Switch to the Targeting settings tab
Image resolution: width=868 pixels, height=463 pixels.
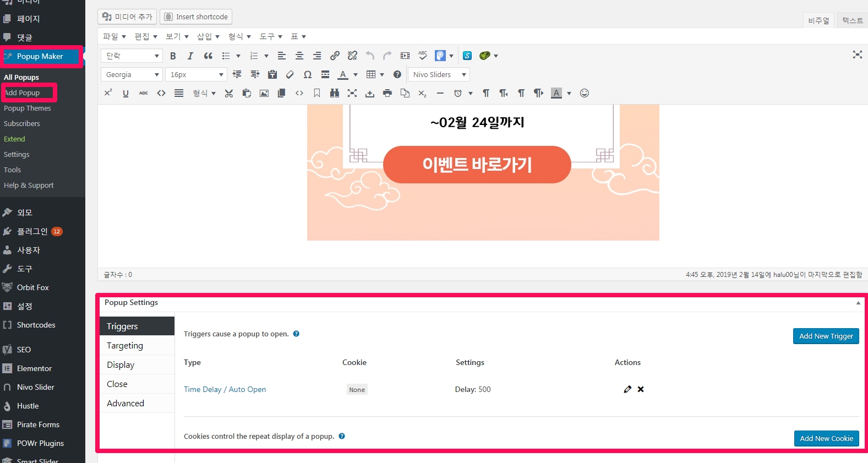pos(125,346)
